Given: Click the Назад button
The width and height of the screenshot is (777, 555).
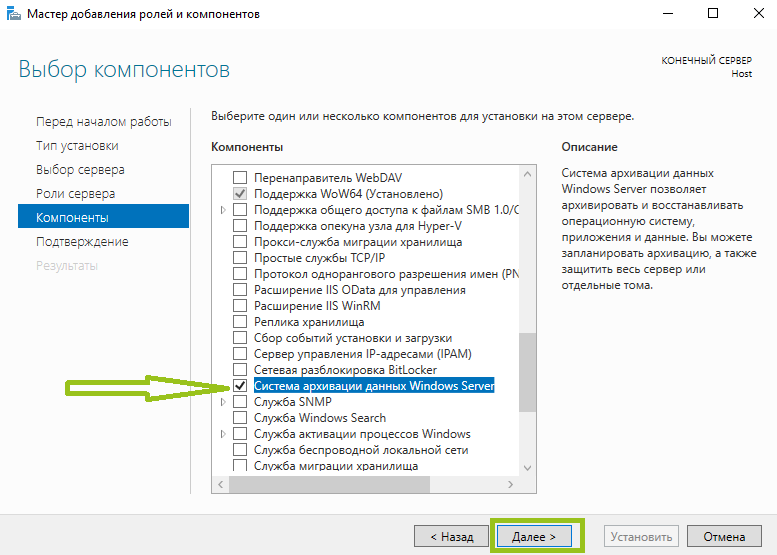Looking at the screenshot, I should click(x=451, y=537).
